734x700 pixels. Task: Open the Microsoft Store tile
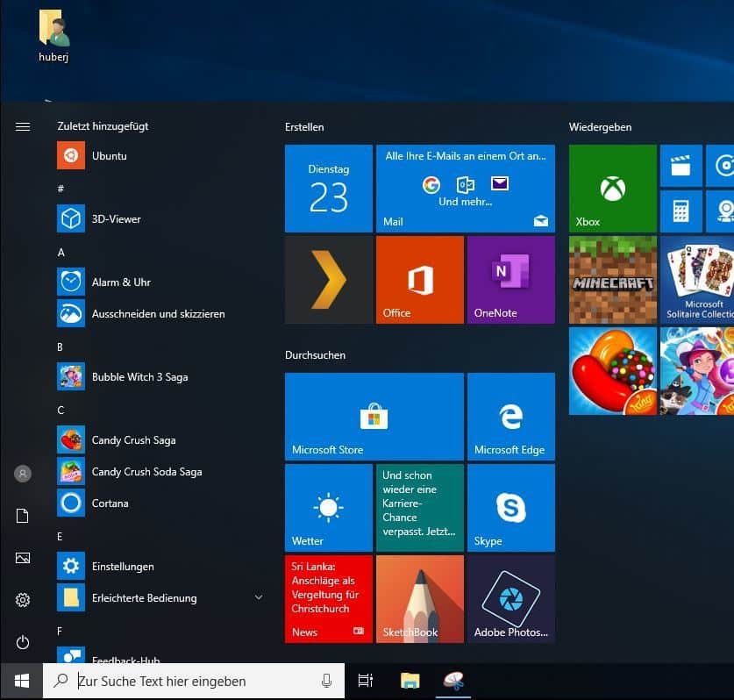pos(374,417)
